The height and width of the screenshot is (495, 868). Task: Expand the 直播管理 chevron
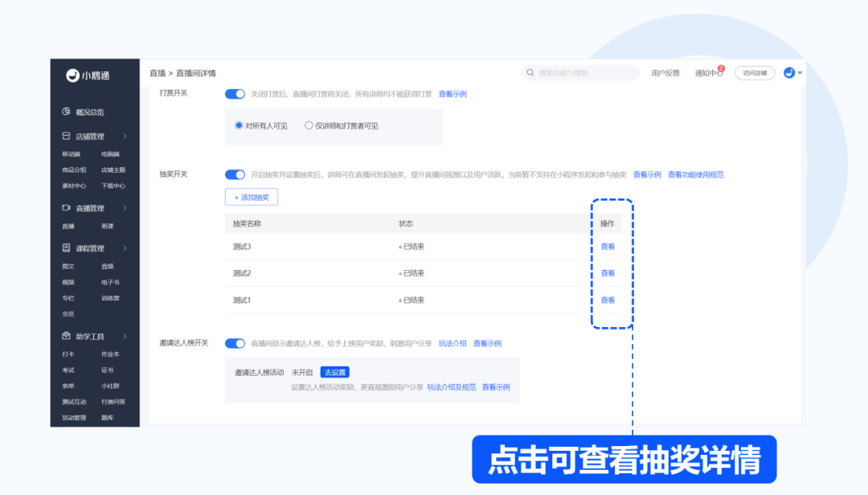click(x=125, y=208)
